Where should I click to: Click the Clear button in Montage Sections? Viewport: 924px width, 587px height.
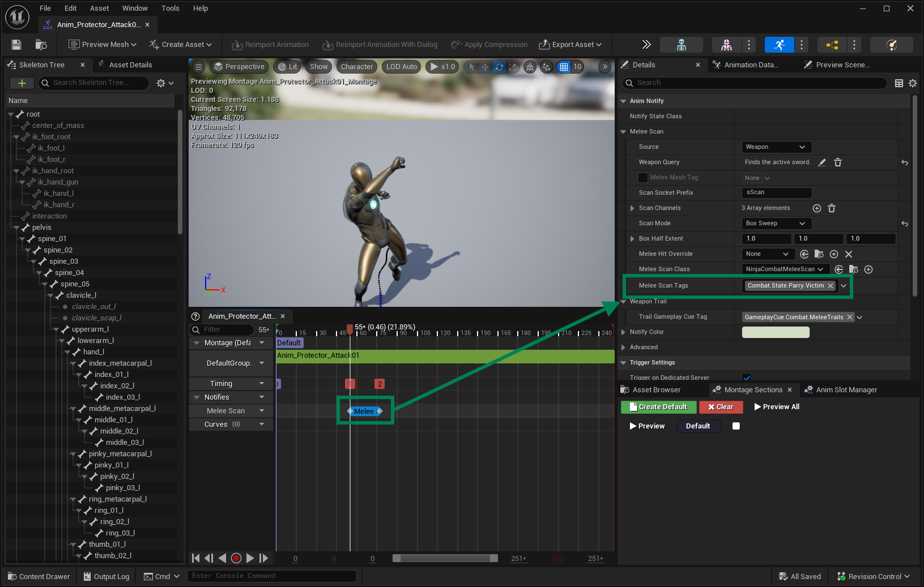(721, 407)
